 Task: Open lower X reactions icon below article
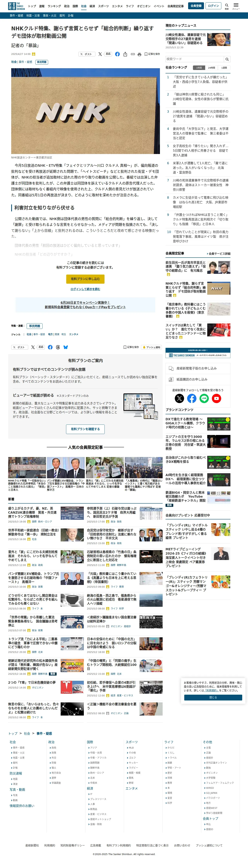click(x=33, y=347)
